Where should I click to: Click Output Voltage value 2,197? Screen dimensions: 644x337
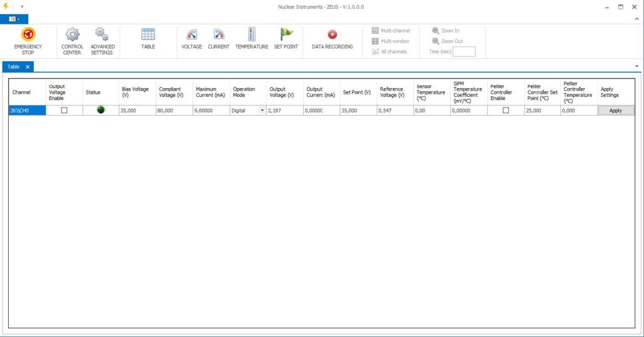[285, 111]
